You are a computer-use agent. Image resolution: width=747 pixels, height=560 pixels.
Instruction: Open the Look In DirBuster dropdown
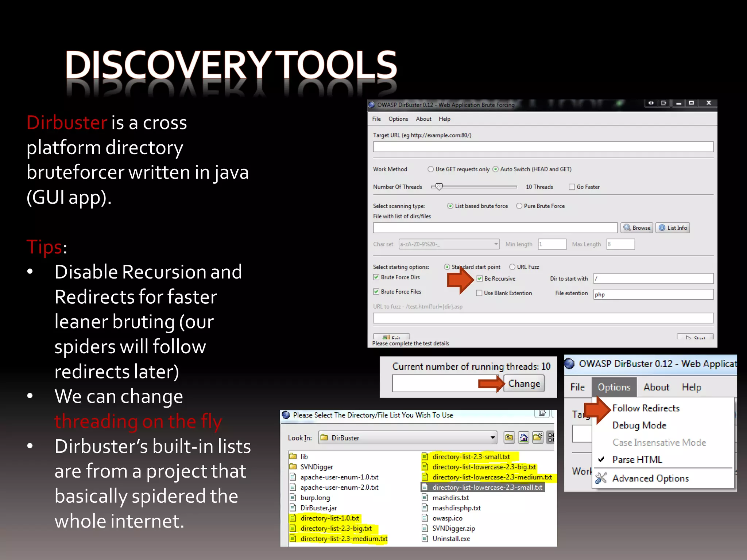[408, 437]
